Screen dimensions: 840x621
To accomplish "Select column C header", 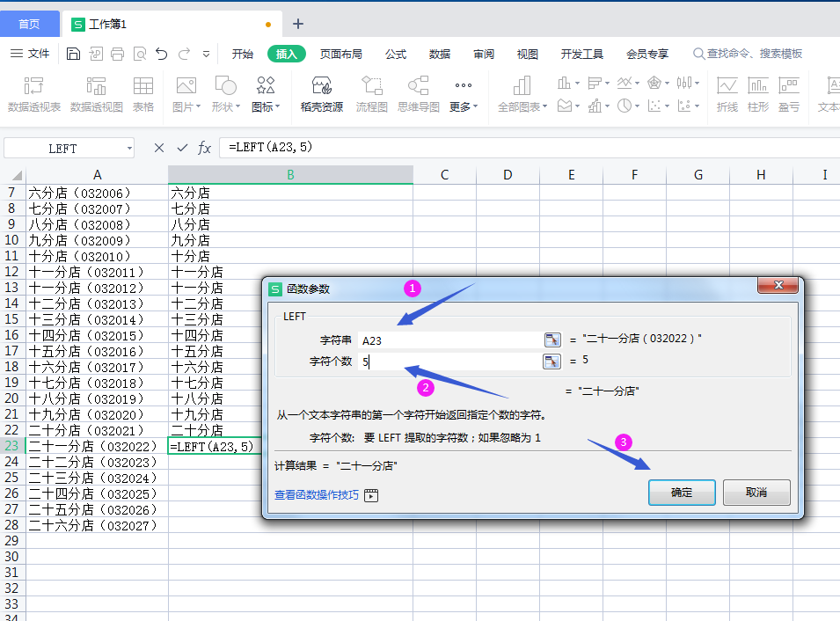I will pyautogui.click(x=445, y=175).
